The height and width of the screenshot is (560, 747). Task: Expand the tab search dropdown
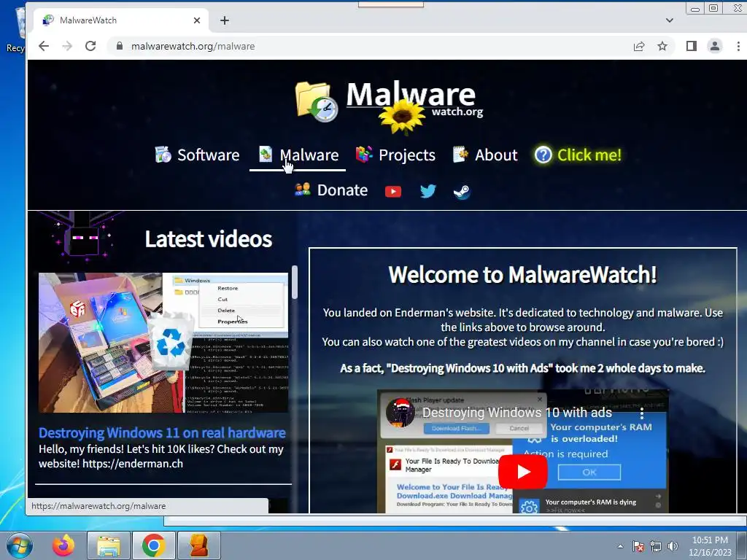coord(670,20)
